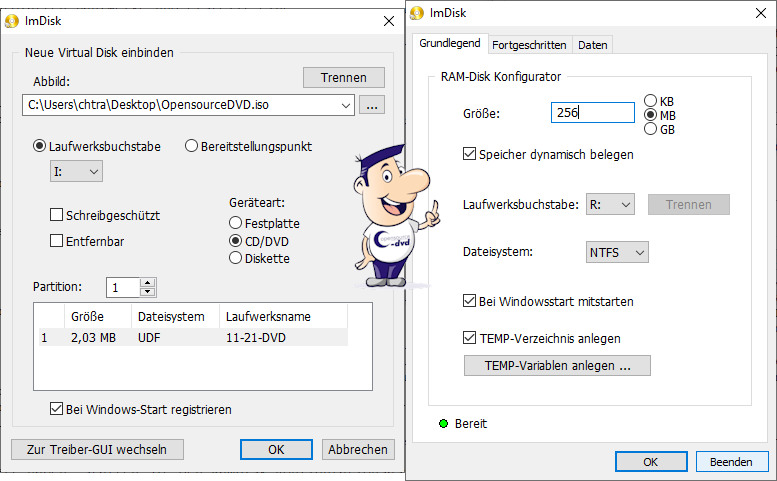Click the Größe input field
Screen dimensions: 777x481
[592, 113]
